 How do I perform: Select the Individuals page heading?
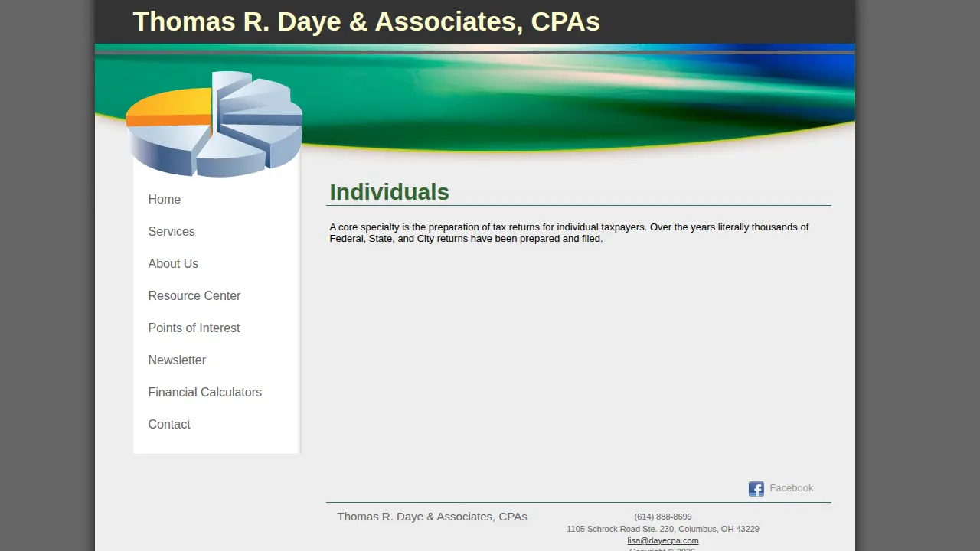click(x=390, y=192)
